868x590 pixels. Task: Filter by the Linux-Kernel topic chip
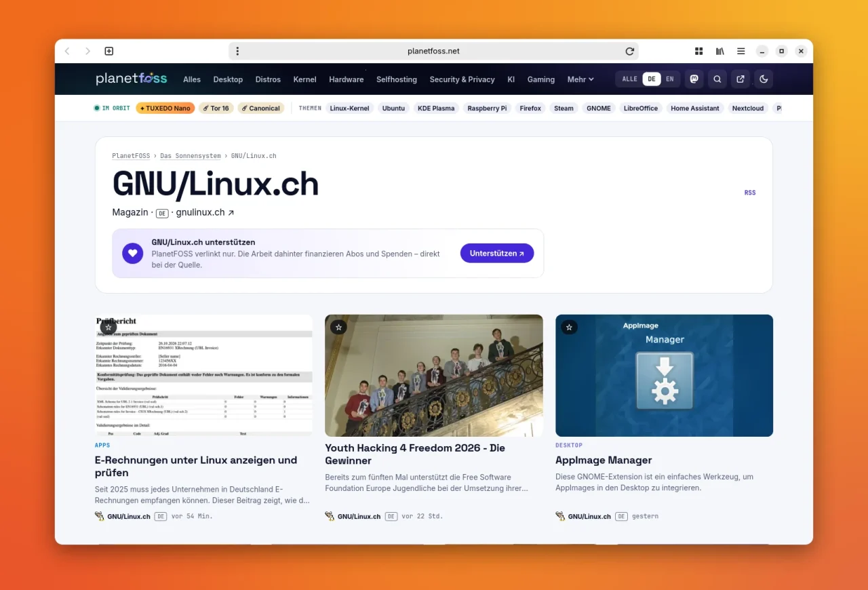coord(349,109)
